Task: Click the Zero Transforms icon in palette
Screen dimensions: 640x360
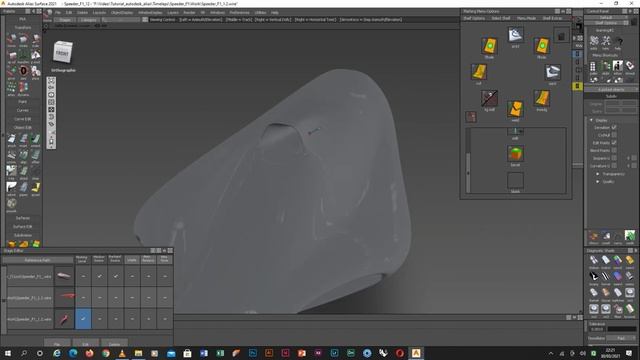Action: (23, 72)
